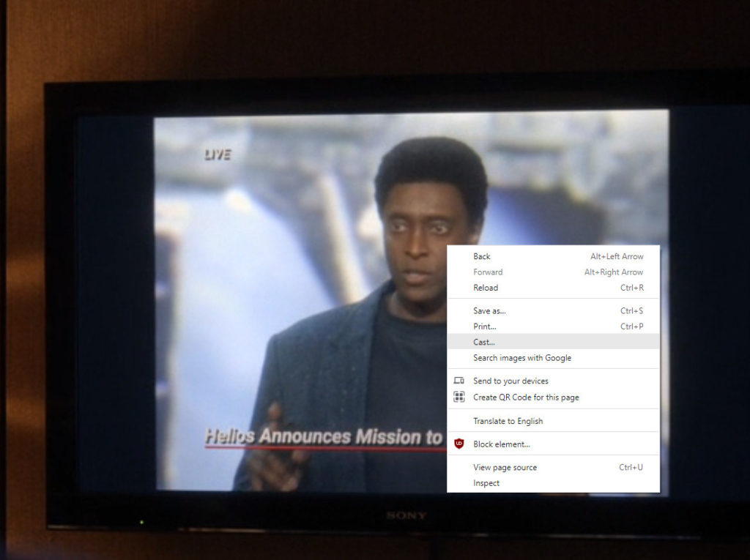
Task: Pick Search images with Google
Action: (x=522, y=358)
